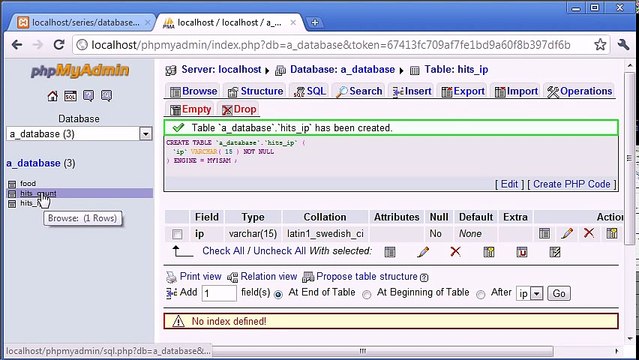Add unique index to selected fields
This screenshot has height=360, width=639.
click(x=522, y=252)
